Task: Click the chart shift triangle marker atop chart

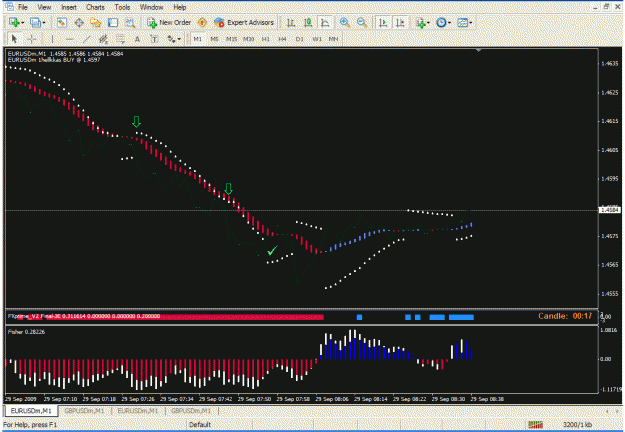Action: pyautogui.click(x=478, y=50)
